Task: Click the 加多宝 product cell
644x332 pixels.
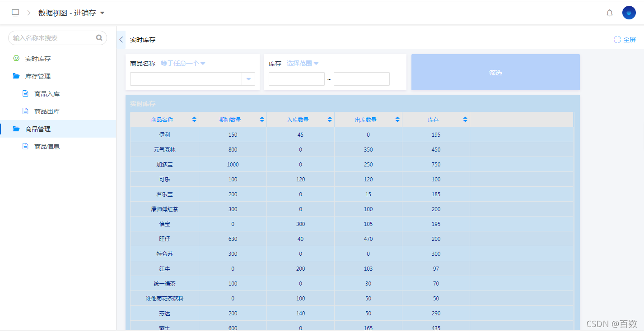Action: pos(164,164)
